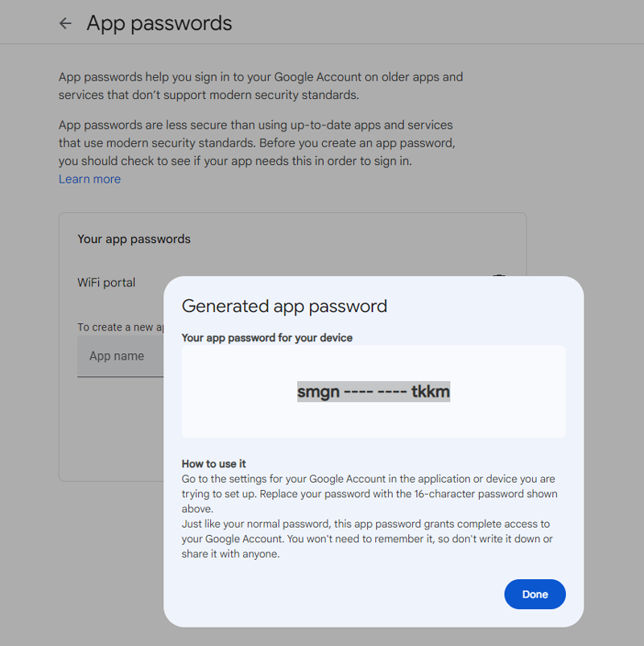Screen dimensions: 644x646
Task: Click the "App passwords are less secure" paragraph
Action: pyautogui.click(x=255, y=143)
